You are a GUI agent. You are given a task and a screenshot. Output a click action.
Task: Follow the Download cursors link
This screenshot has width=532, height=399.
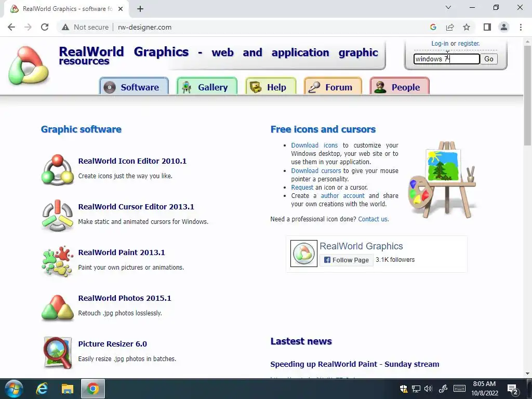(316, 170)
